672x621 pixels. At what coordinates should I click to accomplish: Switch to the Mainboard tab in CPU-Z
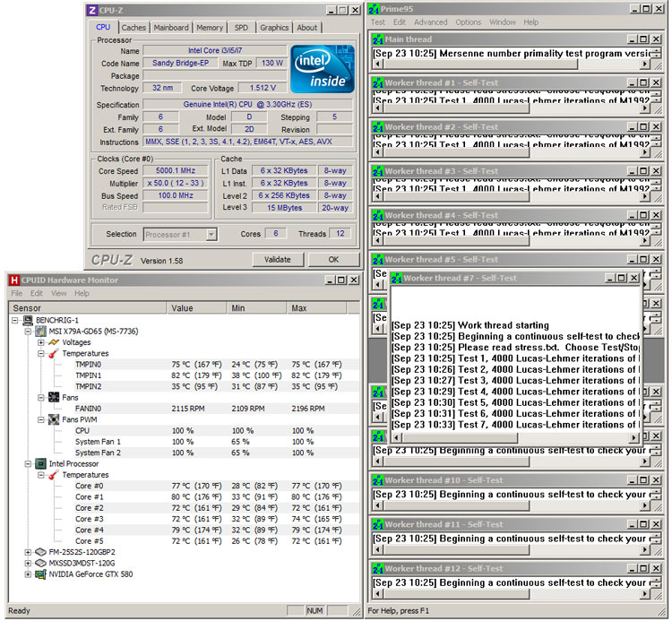[x=171, y=28]
